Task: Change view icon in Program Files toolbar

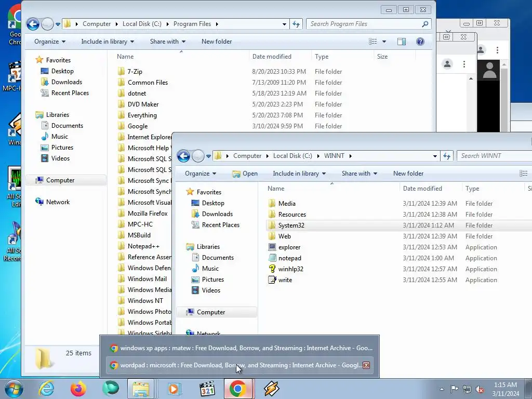Action: tap(373, 42)
